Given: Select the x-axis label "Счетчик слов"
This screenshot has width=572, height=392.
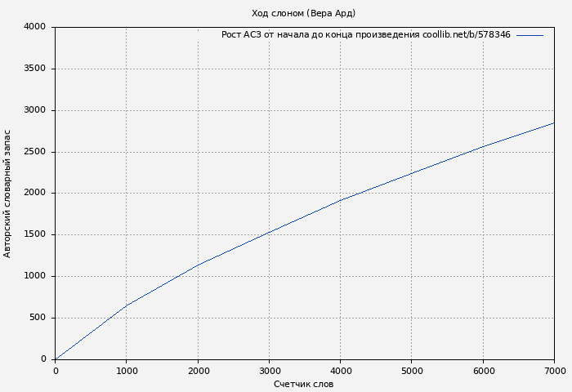Looking at the screenshot, I should (x=303, y=384).
